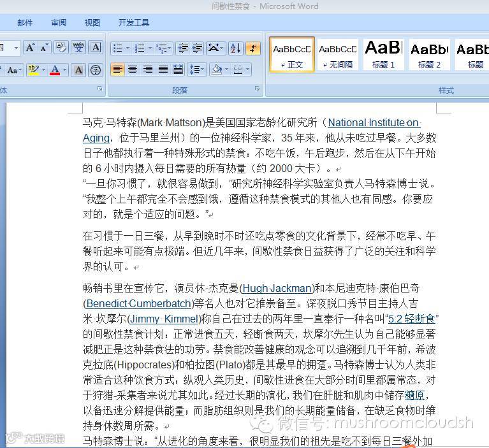489x448 pixels.
Task: Apply yellow text highlight color
Action: [33, 70]
